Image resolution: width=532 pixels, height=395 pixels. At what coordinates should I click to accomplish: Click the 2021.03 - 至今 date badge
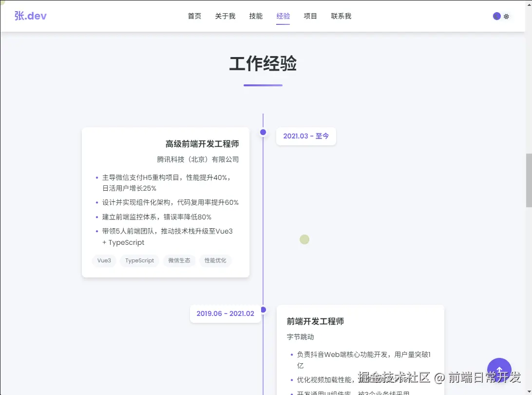(306, 136)
